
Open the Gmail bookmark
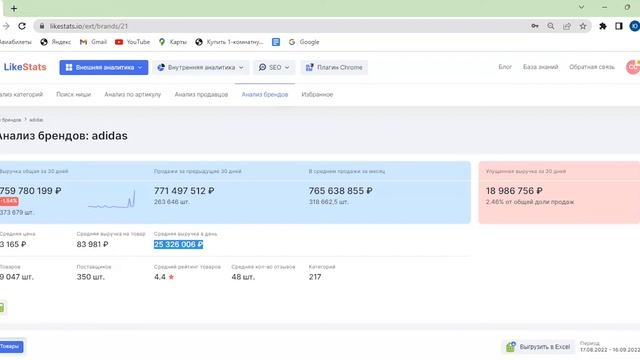(x=93, y=42)
